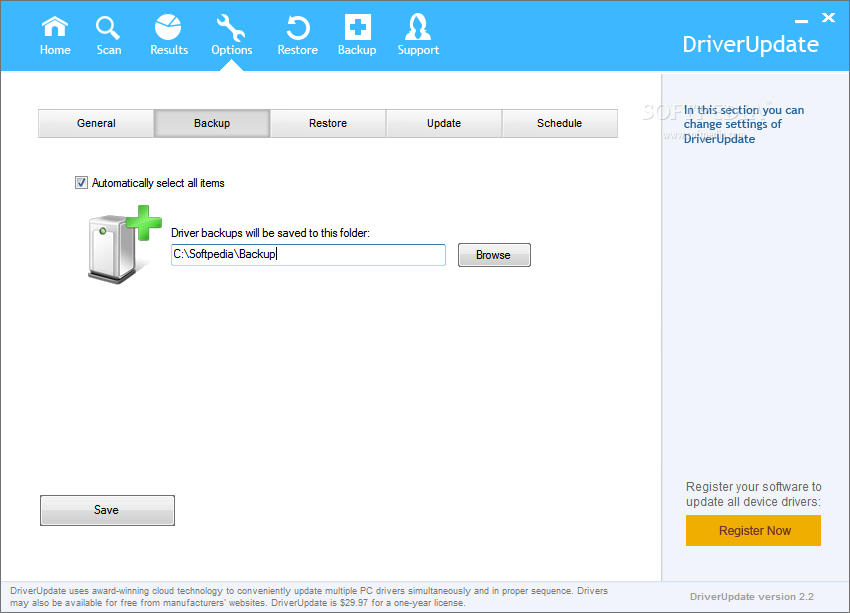
Task: Click 'Driver backups will be saved' label
Action: pos(270,233)
